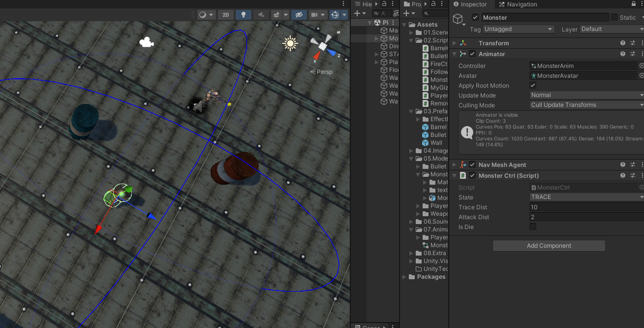Screen dimensions: 644x328
Task: Open Transform presets slider icon
Action: 633,43
